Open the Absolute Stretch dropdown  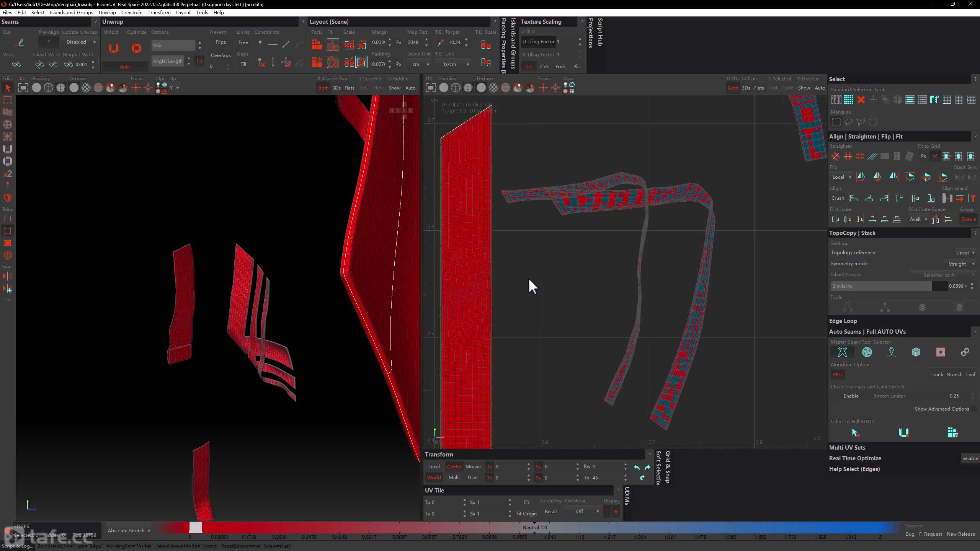[x=129, y=531]
